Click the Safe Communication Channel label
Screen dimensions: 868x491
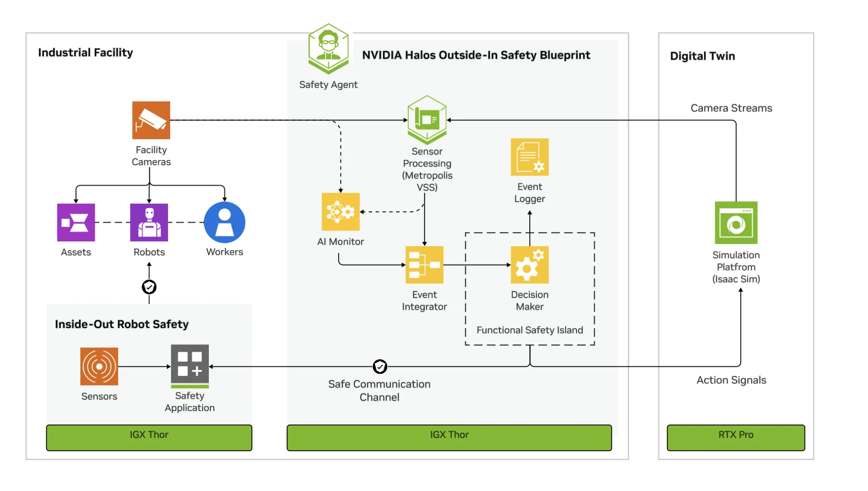pyautogui.click(x=380, y=391)
